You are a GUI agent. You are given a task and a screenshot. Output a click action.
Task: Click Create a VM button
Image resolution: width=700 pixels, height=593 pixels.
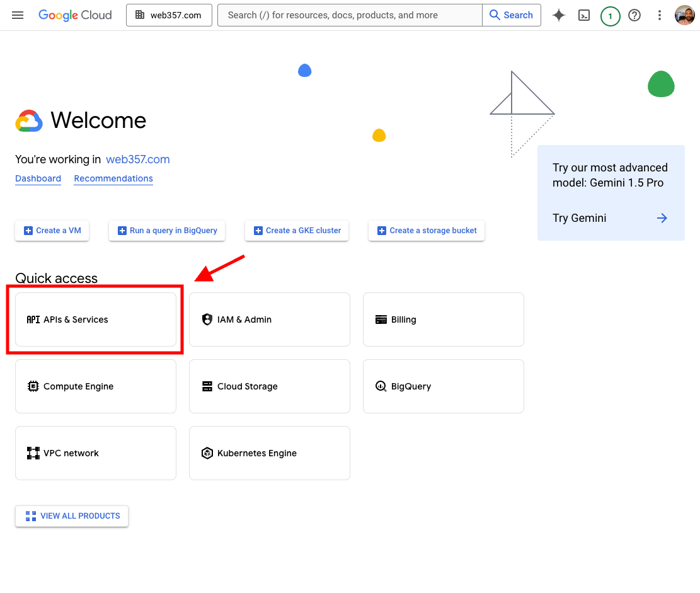click(52, 231)
